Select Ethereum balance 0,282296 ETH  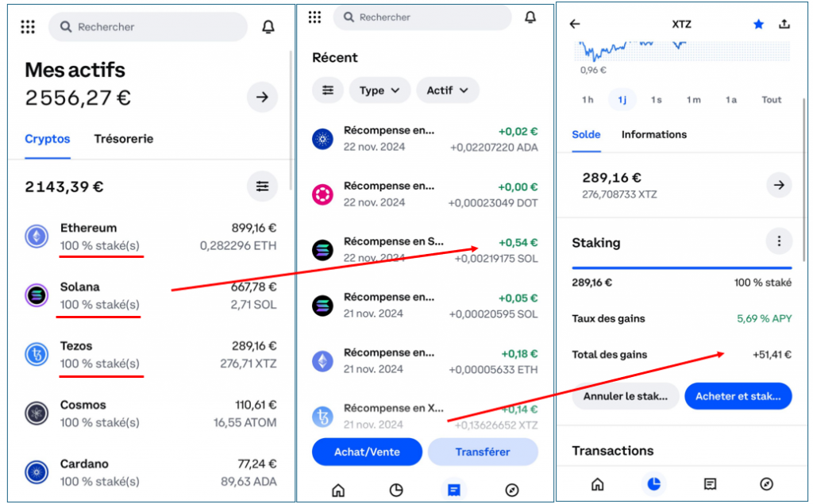pos(238,246)
